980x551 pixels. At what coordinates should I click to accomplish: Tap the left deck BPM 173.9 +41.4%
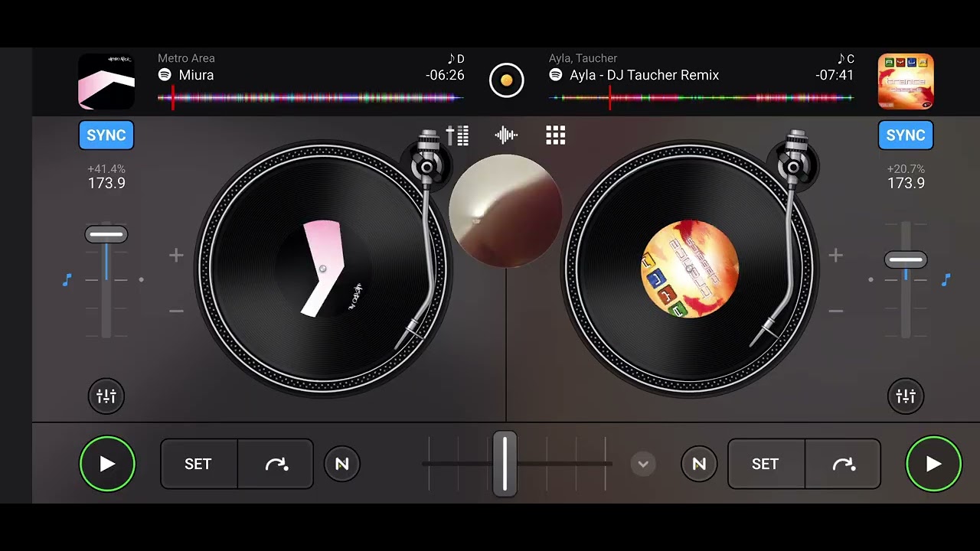point(106,177)
